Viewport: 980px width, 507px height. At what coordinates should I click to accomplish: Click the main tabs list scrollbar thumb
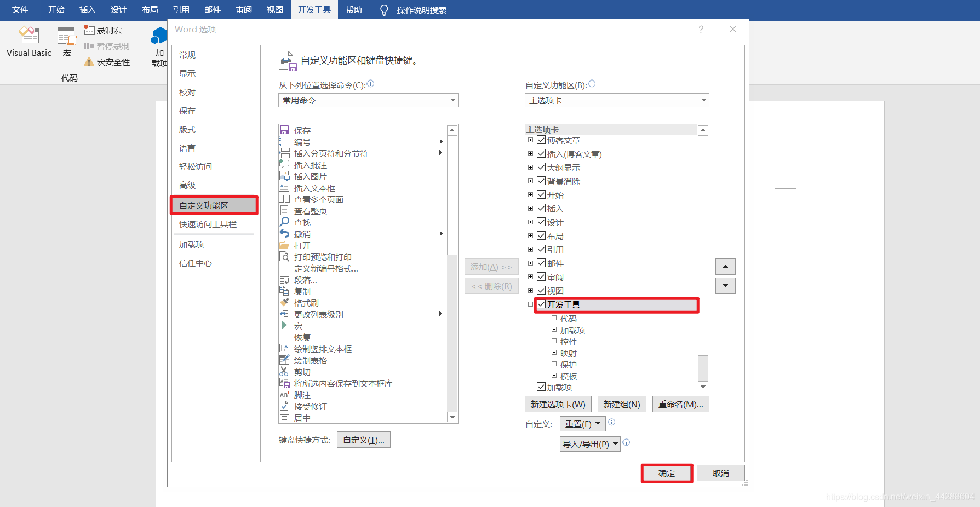click(x=703, y=245)
